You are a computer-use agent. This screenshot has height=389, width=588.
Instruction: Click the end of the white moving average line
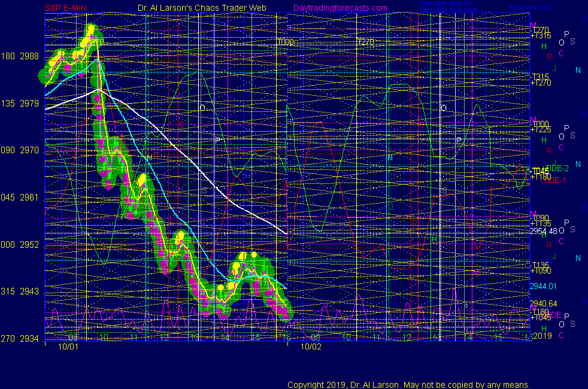click(x=286, y=234)
